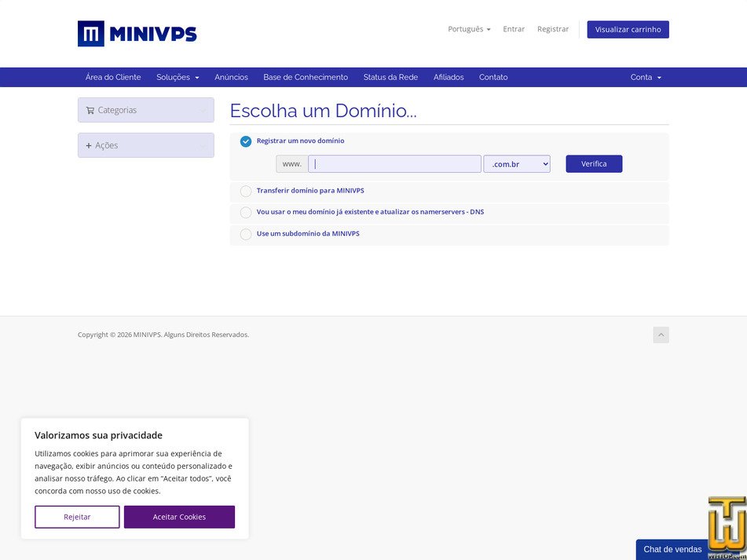Open the Português language dropdown
The height and width of the screenshot is (560, 747).
469,29
